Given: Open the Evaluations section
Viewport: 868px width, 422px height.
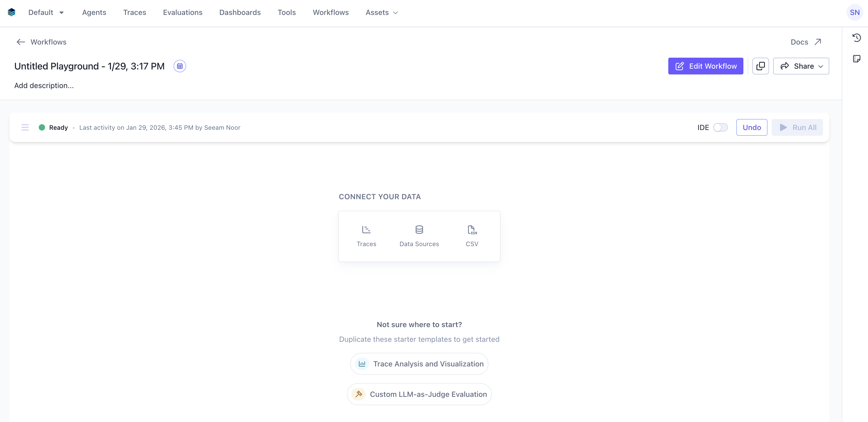Looking at the screenshot, I should point(182,12).
